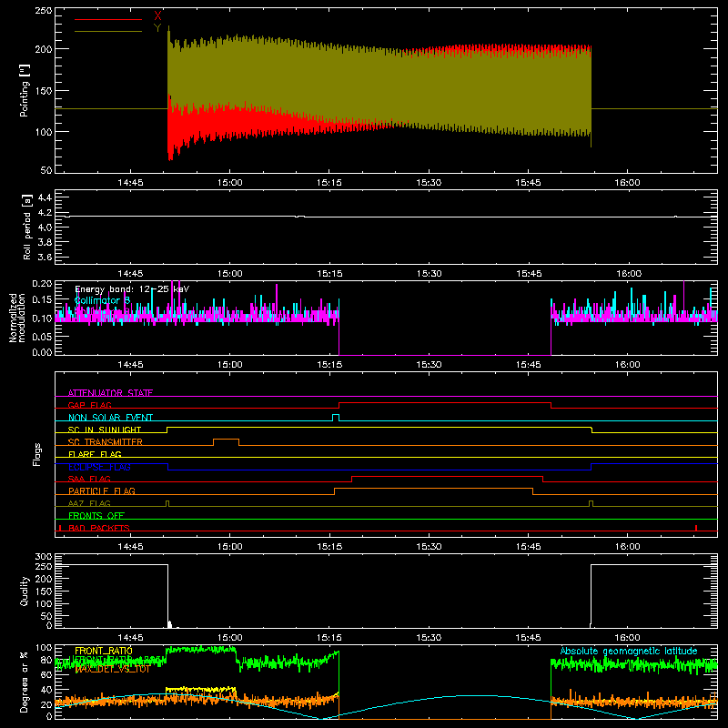The height and width of the screenshot is (728, 728).
Task: Select the red X legend line sample
Action: 108,19
